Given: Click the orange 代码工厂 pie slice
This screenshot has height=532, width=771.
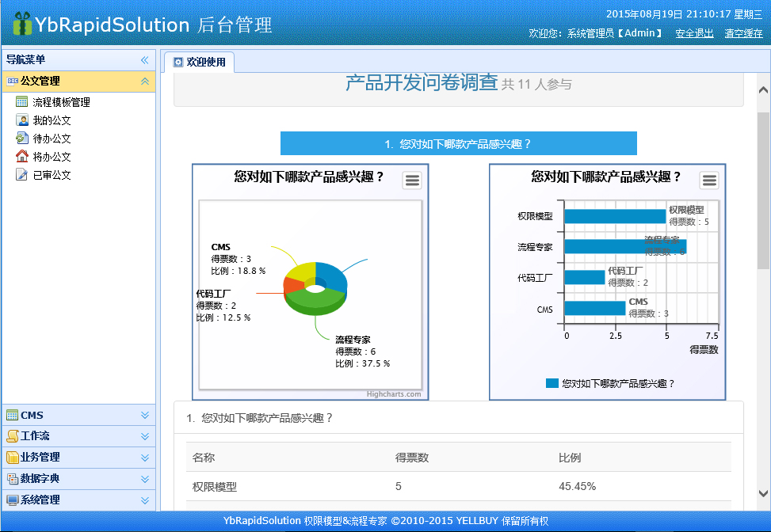Looking at the screenshot, I should coord(293,285).
